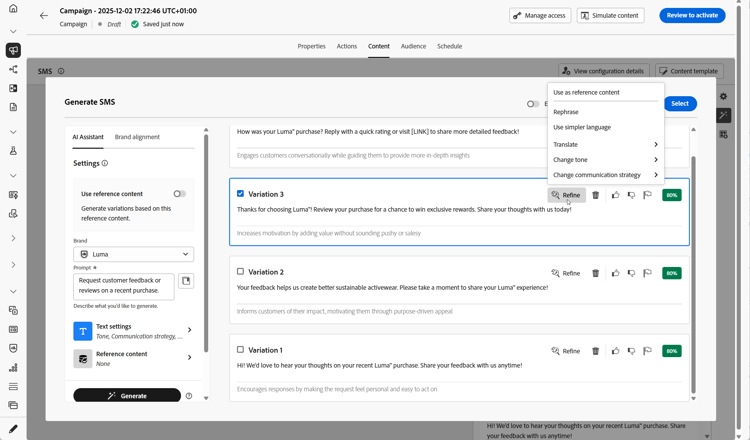Uncheck the Variation 3 checkbox

tap(240, 194)
